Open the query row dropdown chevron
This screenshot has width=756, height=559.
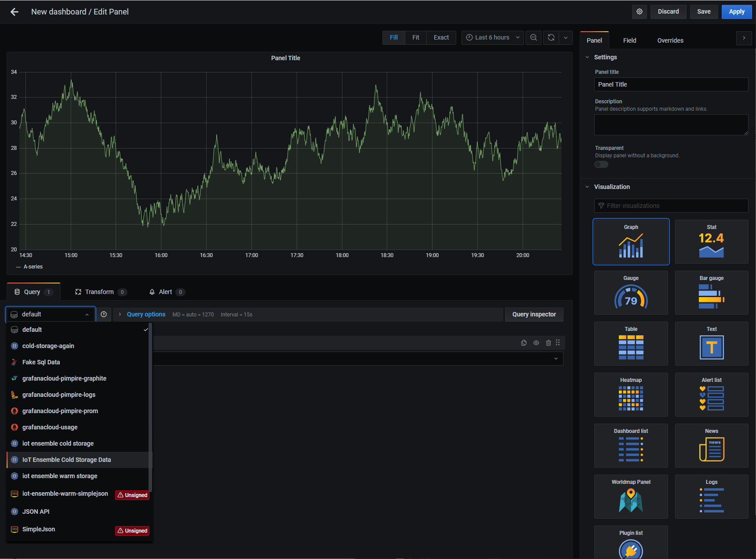pyautogui.click(x=556, y=359)
